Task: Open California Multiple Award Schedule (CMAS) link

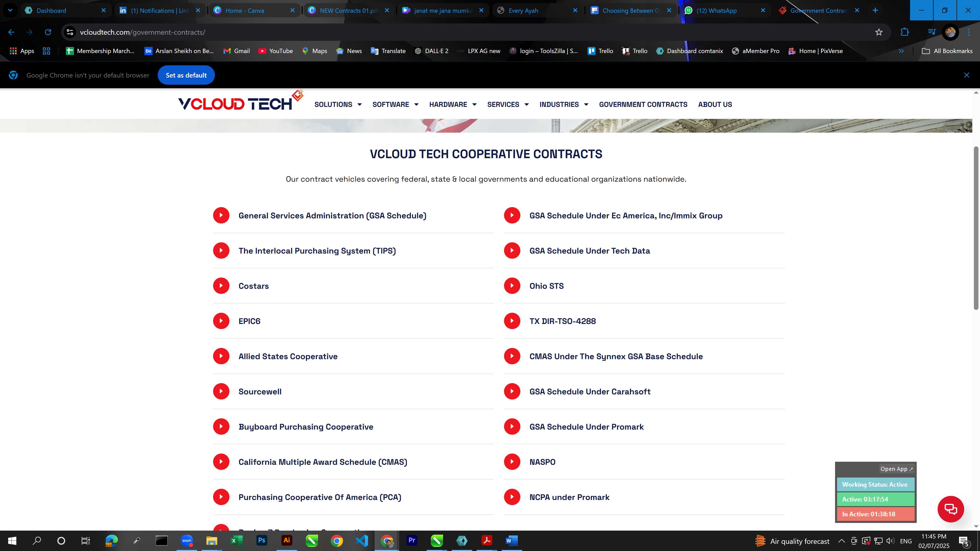Action: pos(323,462)
